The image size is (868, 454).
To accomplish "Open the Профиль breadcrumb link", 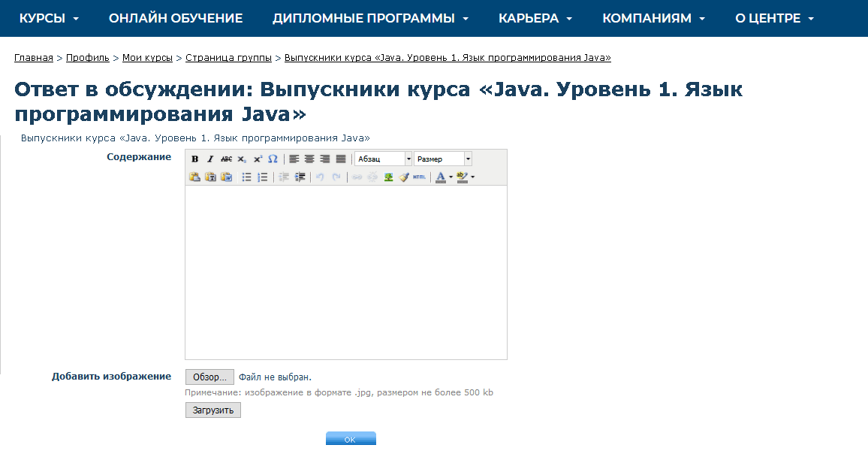I will pyautogui.click(x=87, y=58).
